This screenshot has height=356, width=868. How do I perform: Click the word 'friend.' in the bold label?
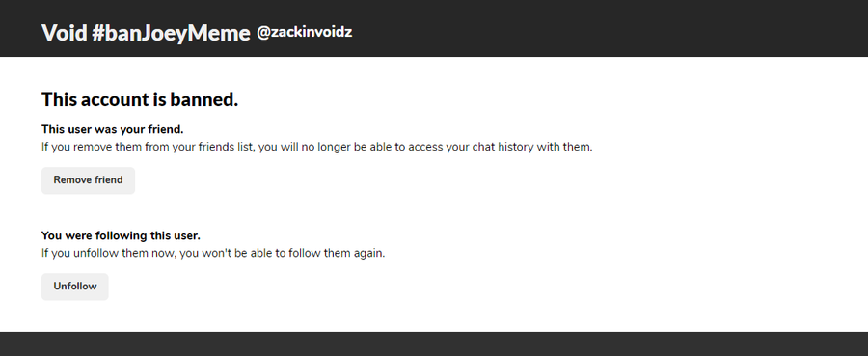165,129
